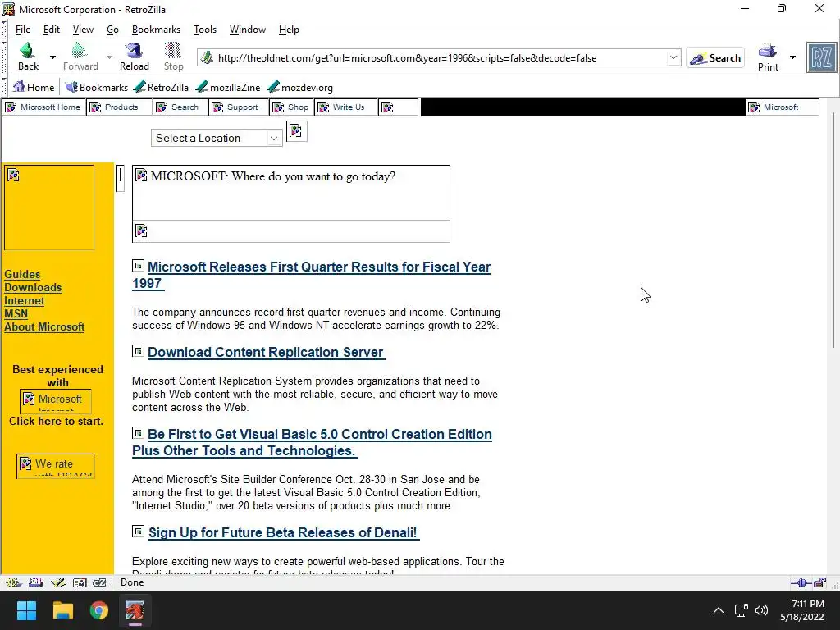Reload the current page

tap(134, 57)
